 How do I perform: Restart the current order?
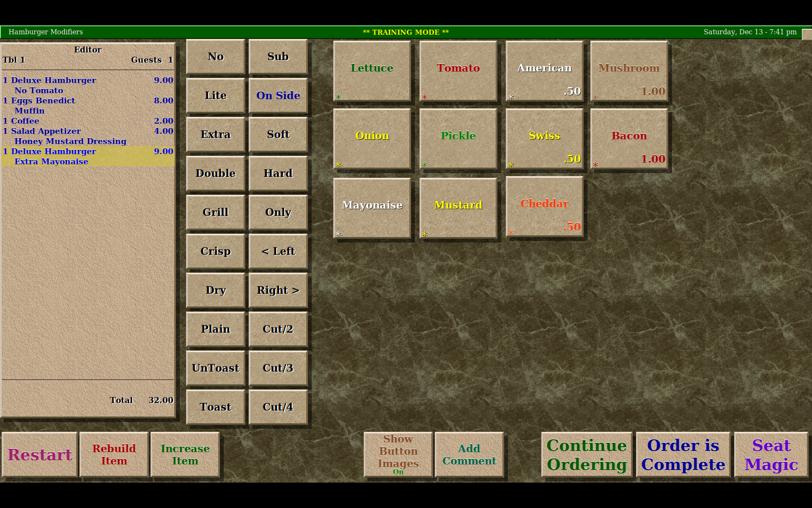[39, 455]
